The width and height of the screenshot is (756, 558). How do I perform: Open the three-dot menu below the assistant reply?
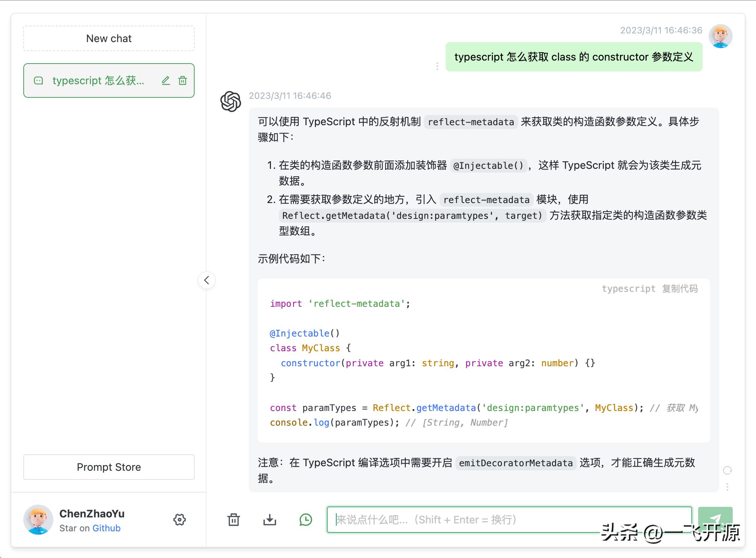pyautogui.click(x=727, y=486)
